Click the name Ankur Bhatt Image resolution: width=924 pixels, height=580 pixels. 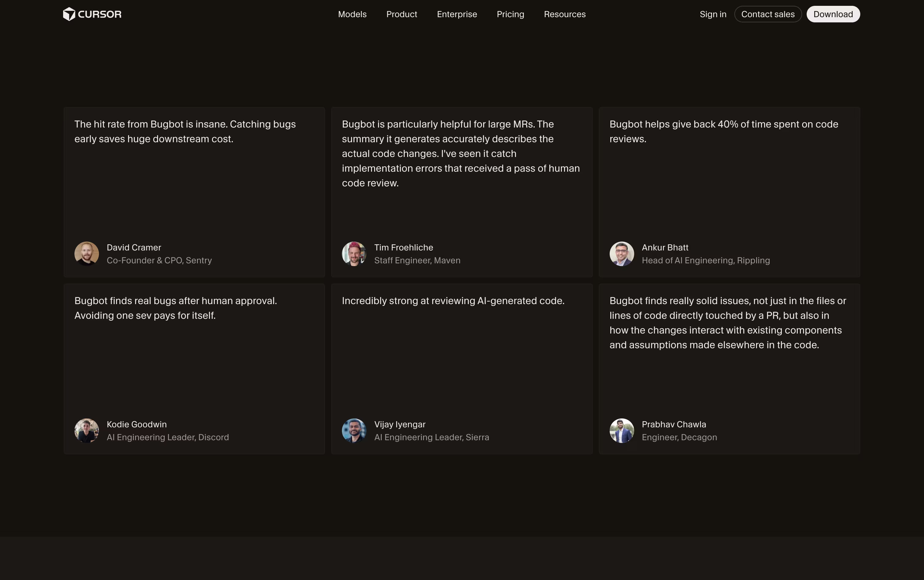point(665,247)
